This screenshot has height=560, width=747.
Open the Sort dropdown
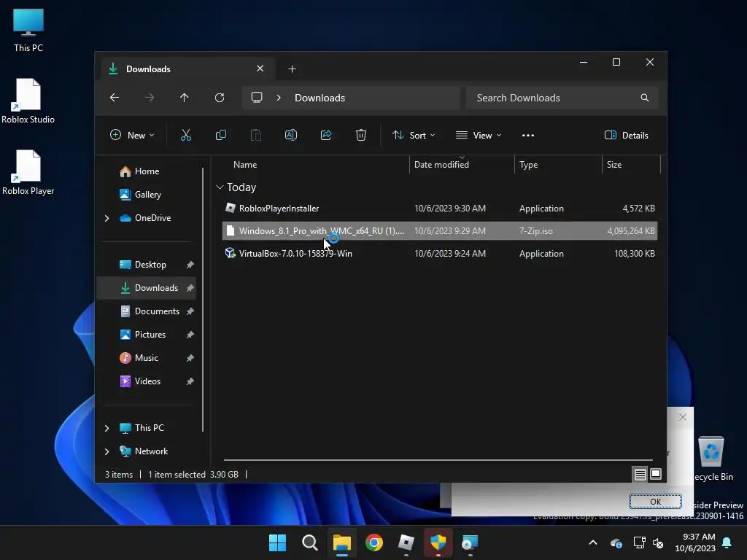click(414, 135)
